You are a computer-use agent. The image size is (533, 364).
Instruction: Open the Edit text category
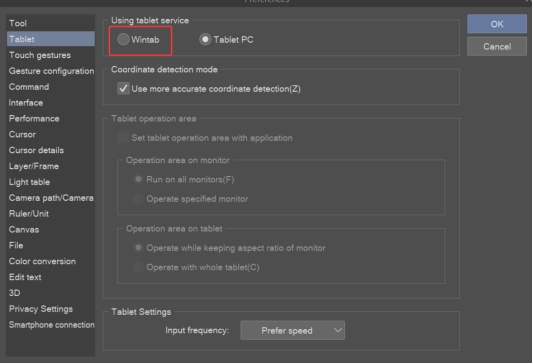tap(51, 277)
